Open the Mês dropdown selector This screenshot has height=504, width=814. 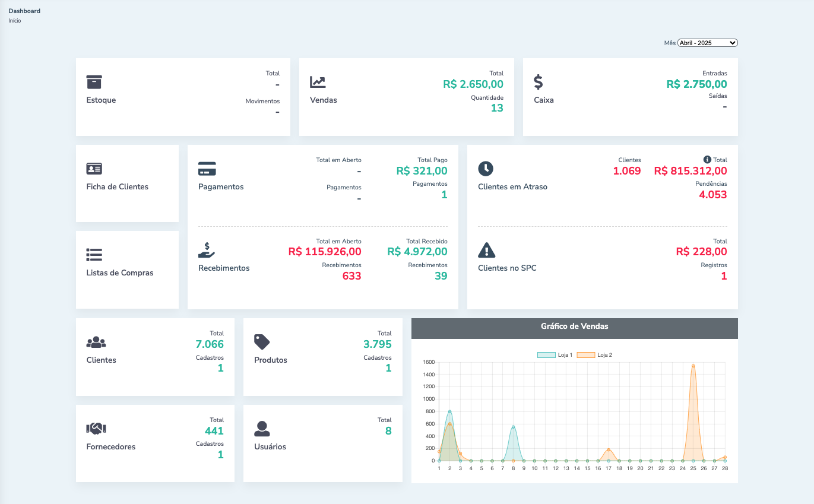(707, 43)
